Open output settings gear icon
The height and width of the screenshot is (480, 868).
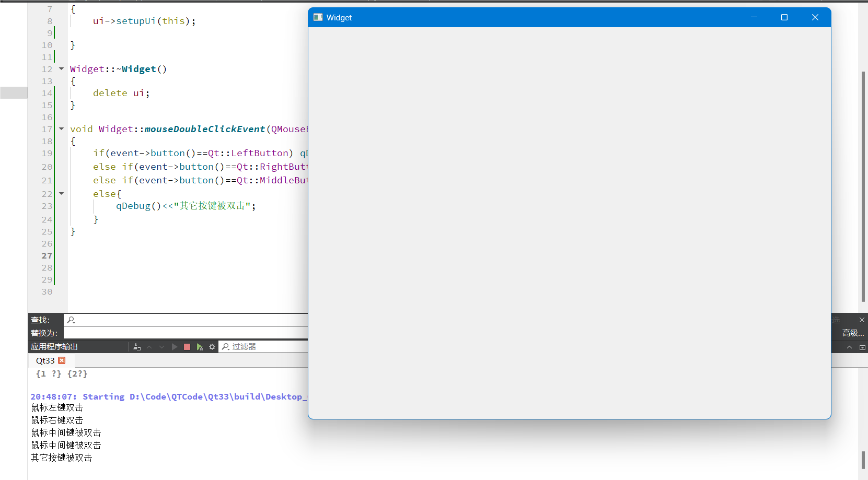212,347
